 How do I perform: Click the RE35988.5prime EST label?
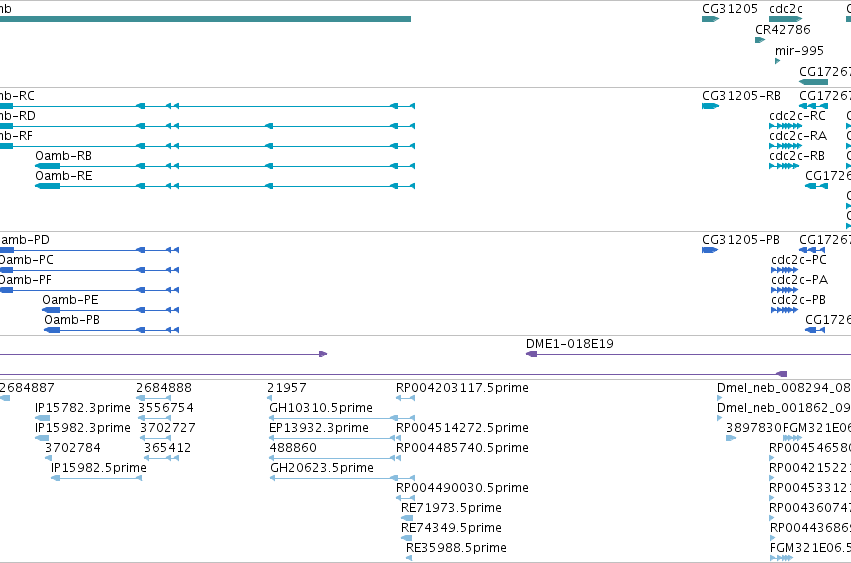(456, 548)
